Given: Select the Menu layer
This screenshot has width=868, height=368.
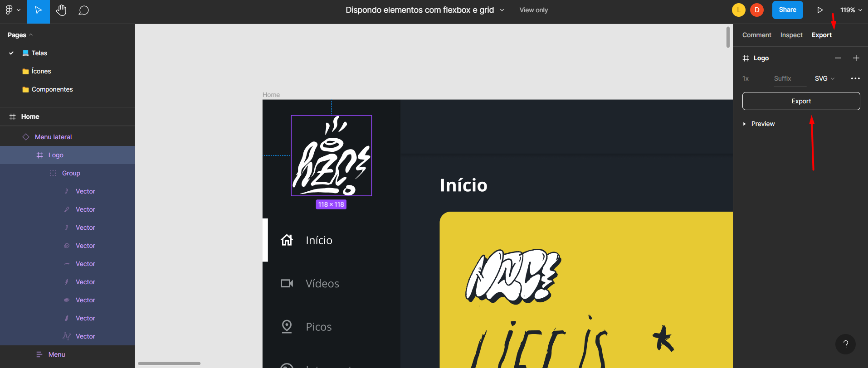Looking at the screenshot, I should click(57, 354).
